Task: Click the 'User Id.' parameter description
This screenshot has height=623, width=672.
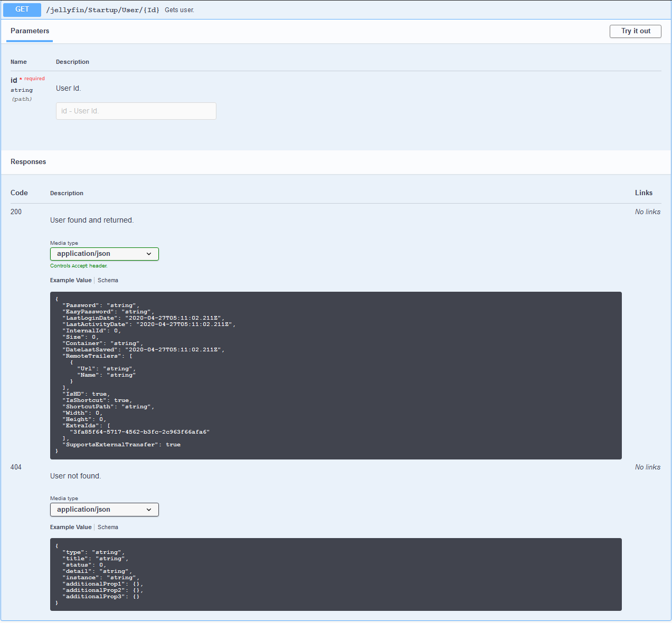Action: [69, 88]
